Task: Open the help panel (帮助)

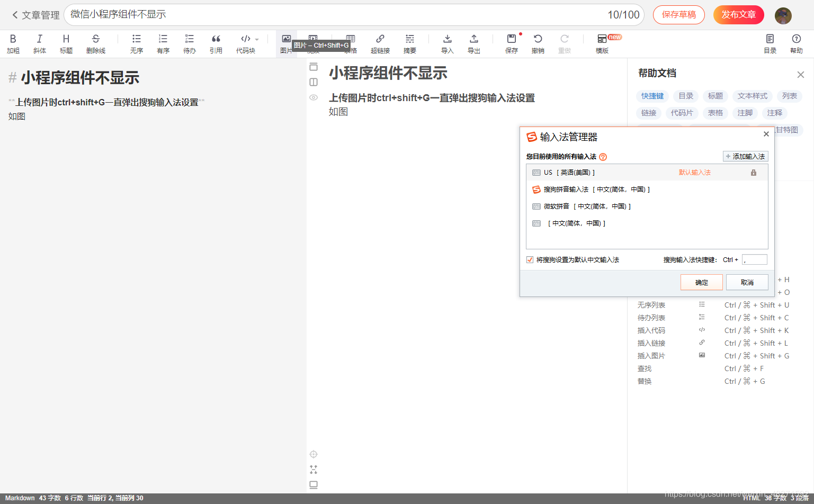Action: (797, 43)
